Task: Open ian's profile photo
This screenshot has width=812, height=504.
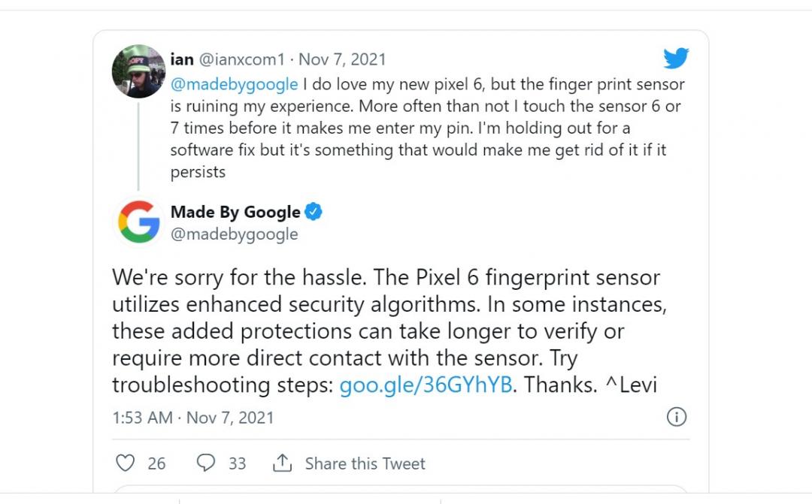Action: pyautogui.click(x=138, y=71)
